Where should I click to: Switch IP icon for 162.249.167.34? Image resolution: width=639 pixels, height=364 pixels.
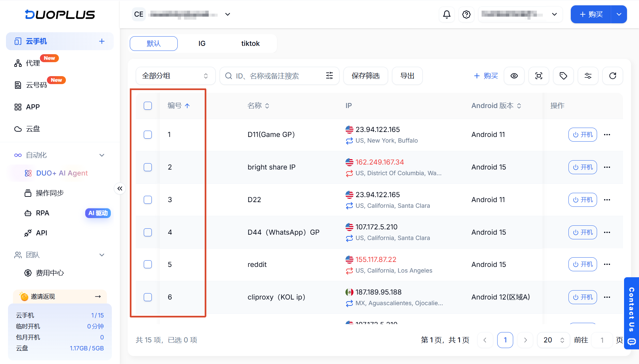pos(349,173)
